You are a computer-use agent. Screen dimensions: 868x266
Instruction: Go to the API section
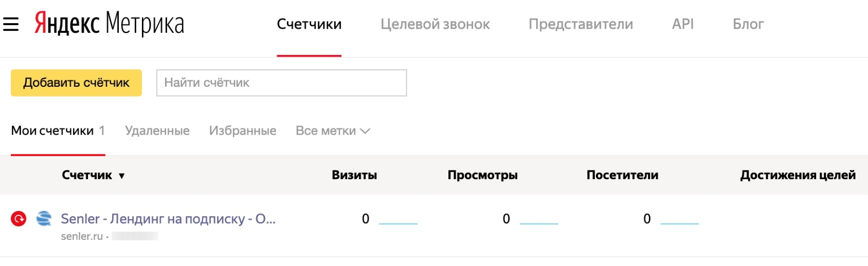tap(682, 24)
